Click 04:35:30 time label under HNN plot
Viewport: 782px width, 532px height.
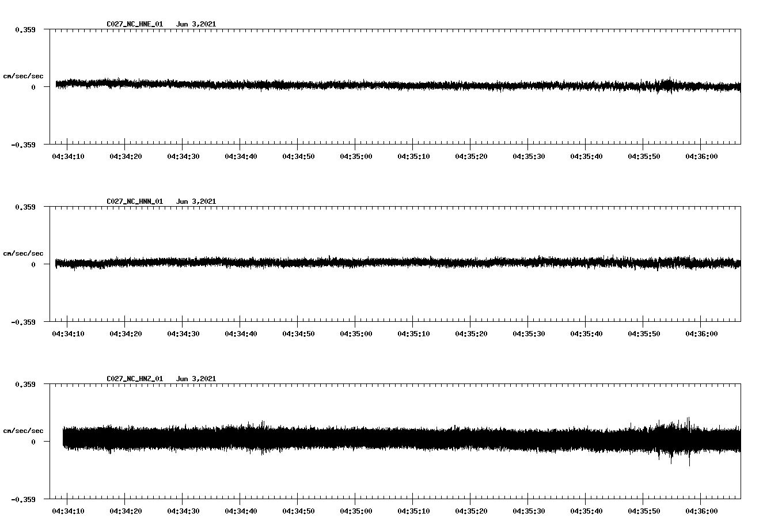pyautogui.click(x=529, y=334)
